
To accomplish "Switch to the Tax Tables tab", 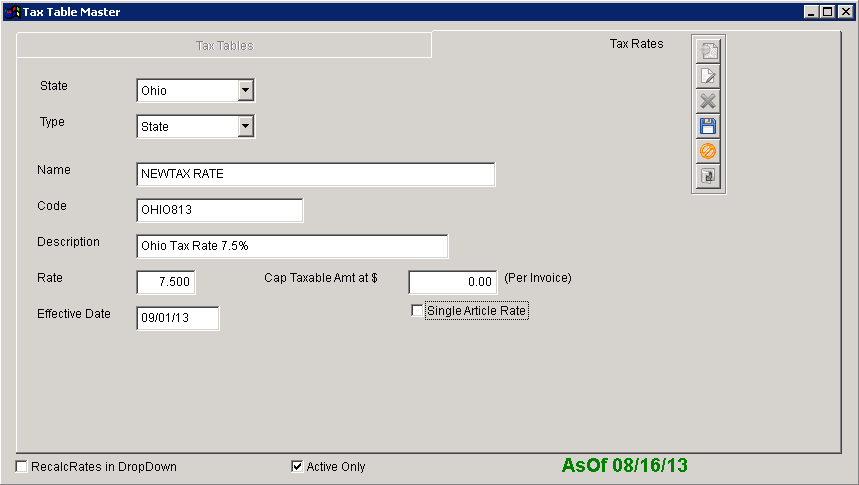I will [224, 45].
